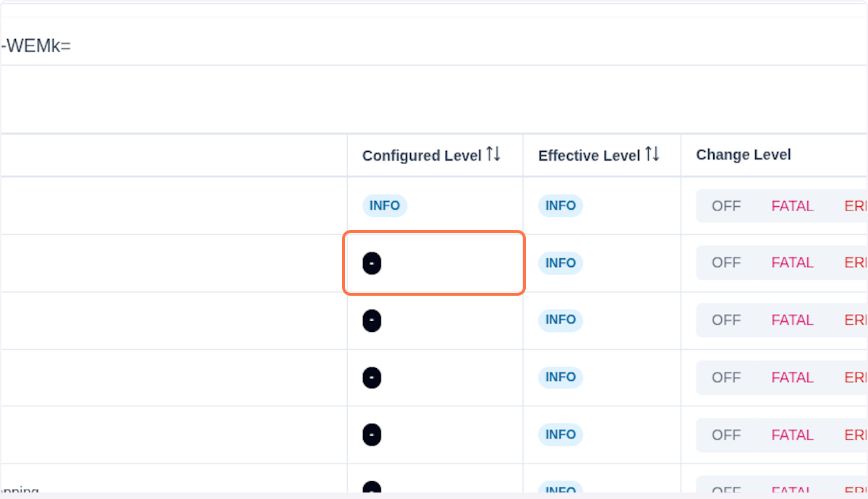This screenshot has width=868, height=499.
Task: Select OFF for the third row logger
Action: [726, 320]
